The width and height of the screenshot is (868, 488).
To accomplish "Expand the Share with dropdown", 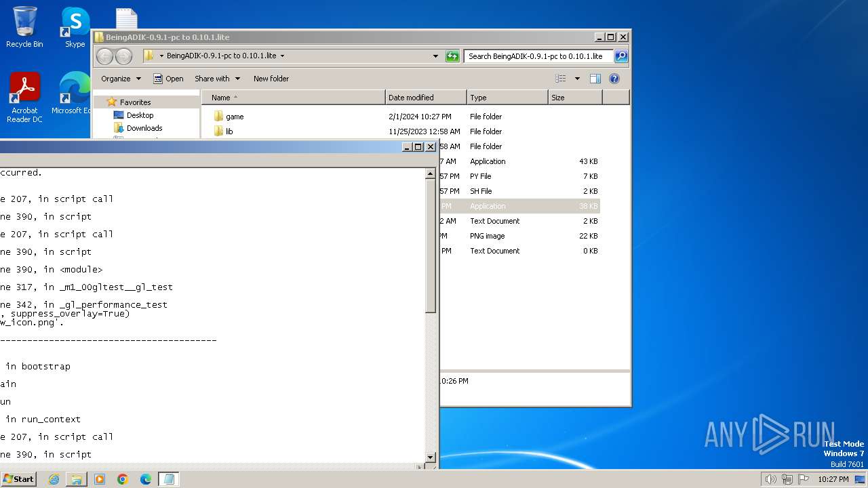I will (217, 79).
